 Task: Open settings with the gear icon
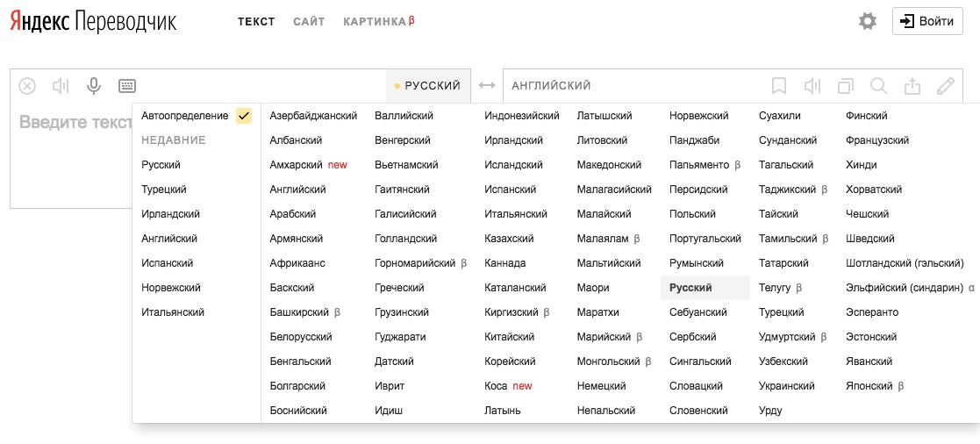coord(868,21)
